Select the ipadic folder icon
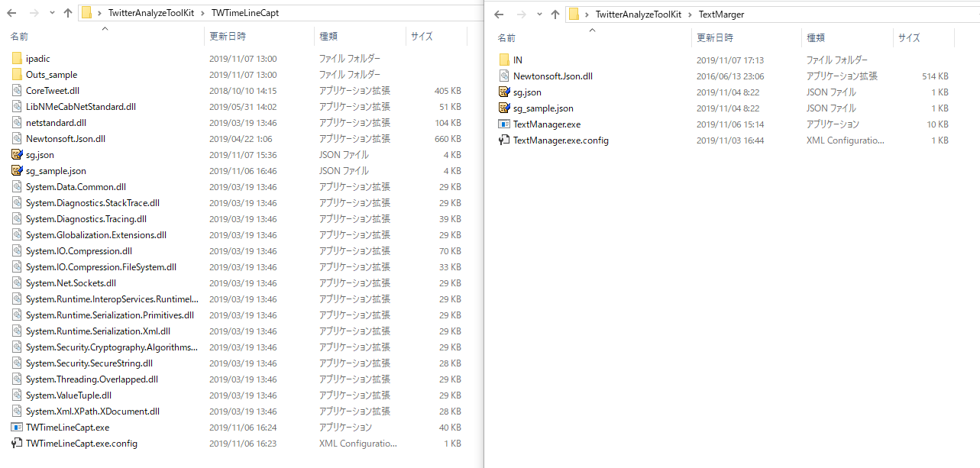Image resolution: width=980 pixels, height=468 pixels. 17,59
